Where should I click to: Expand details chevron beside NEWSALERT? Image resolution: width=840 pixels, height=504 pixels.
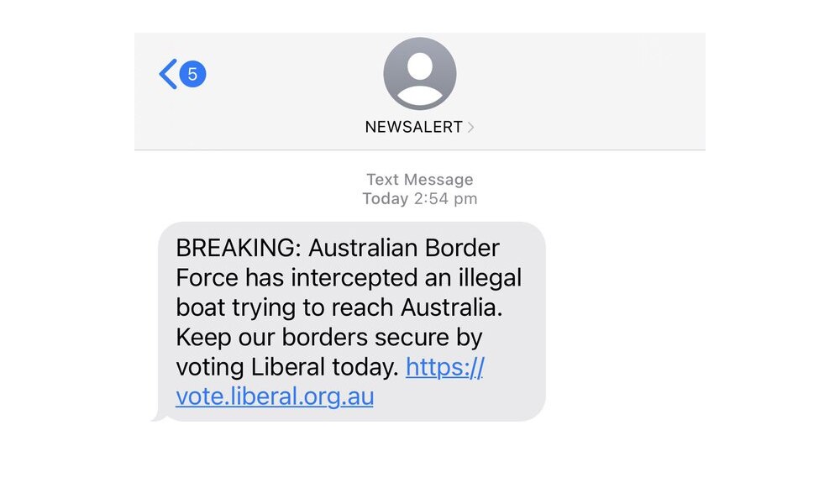[x=471, y=128]
